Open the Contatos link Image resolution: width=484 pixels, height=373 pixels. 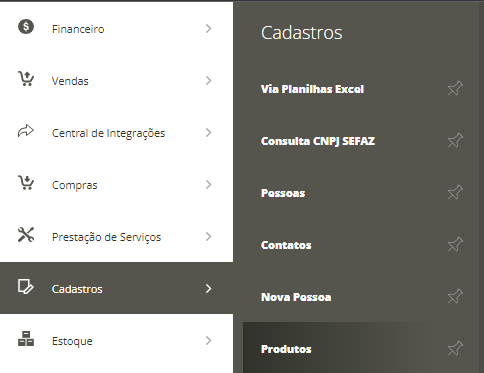click(x=286, y=245)
